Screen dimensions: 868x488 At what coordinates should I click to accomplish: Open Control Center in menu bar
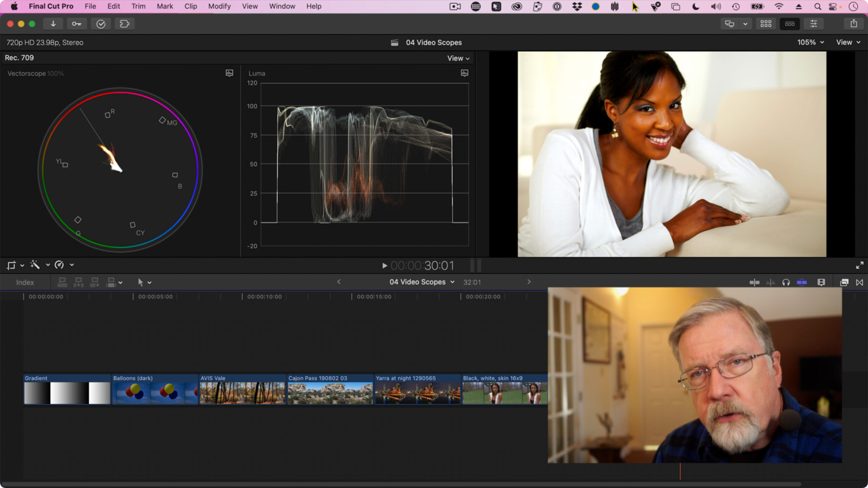pos(833,6)
